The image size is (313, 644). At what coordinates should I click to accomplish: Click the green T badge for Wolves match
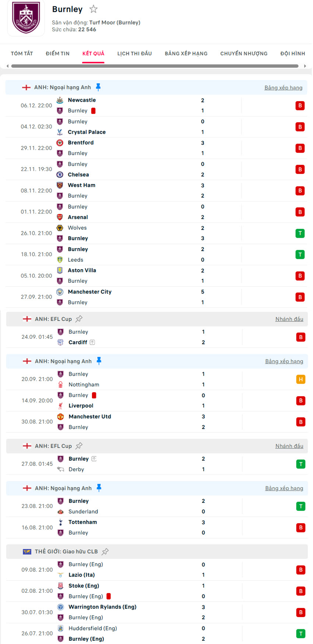(300, 233)
